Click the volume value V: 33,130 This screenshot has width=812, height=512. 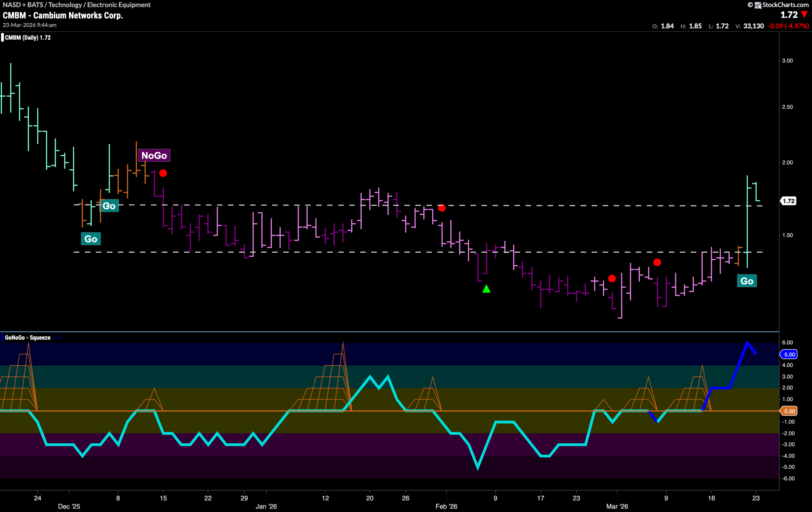click(x=750, y=26)
